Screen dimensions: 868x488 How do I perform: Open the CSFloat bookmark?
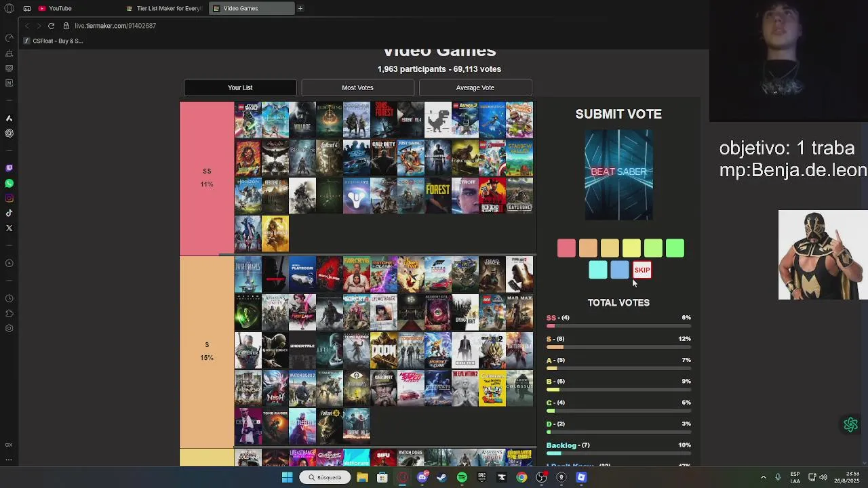[53, 41]
